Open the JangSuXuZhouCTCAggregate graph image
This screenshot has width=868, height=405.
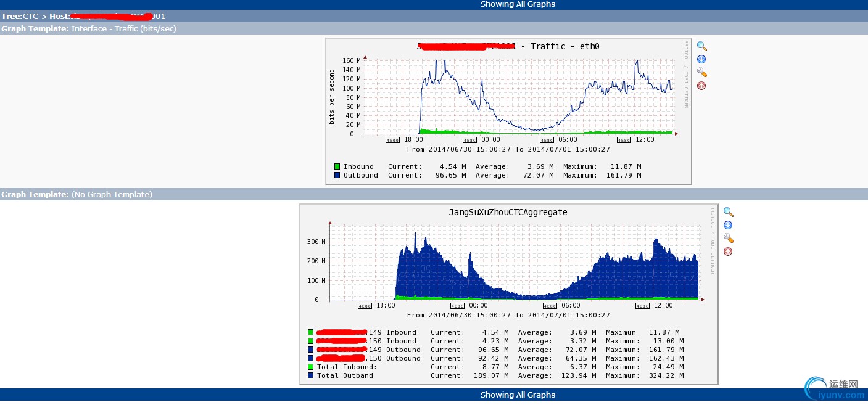coord(508,295)
